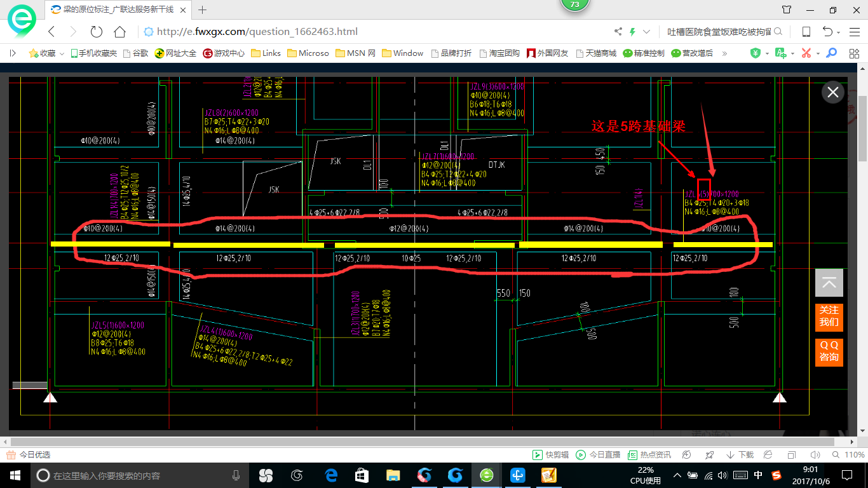Image resolution: width=868 pixels, height=488 pixels.
Task: Open the mobile phone view icon
Action: click(x=806, y=32)
